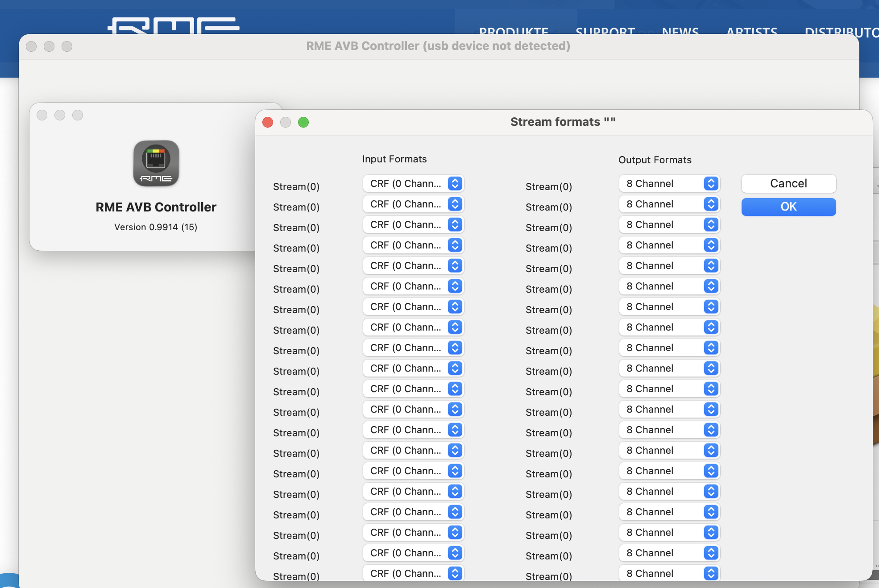Screen dimensions: 879x588
Task: Open the tenth Output Formats 8 Channel dropdown
Action: click(669, 368)
